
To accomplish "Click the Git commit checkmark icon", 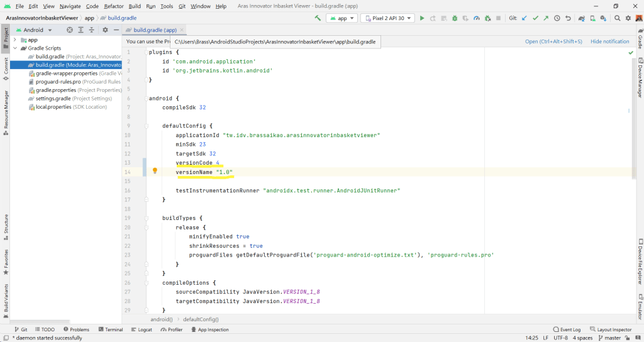I will click(x=535, y=18).
